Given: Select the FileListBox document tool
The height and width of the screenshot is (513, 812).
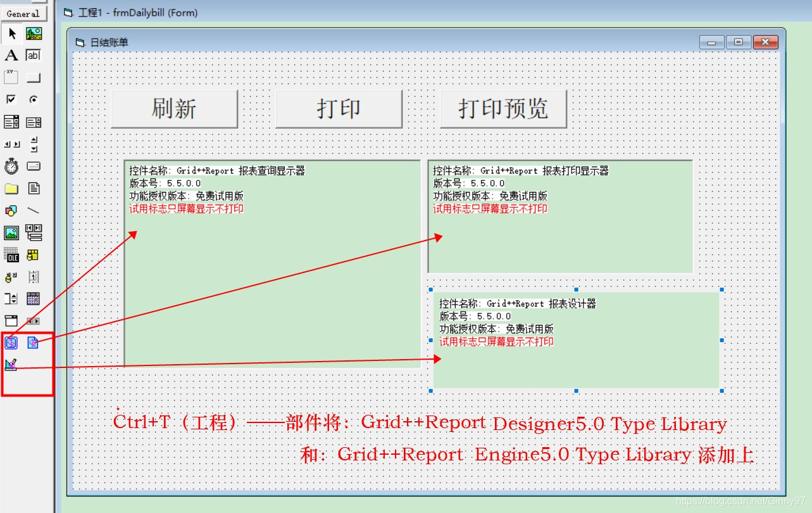Looking at the screenshot, I should [x=34, y=189].
